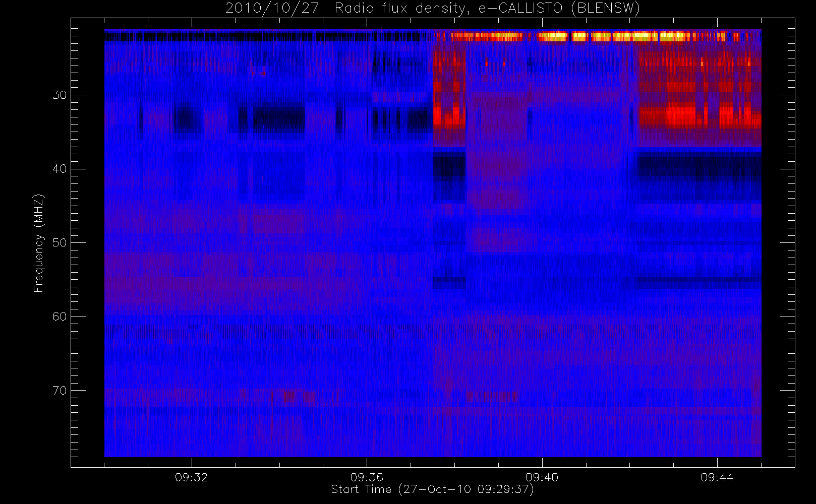This screenshot has width=816, height=504.
Task: Click the 40 frequency tick label
Action: [x=59, y=169]
